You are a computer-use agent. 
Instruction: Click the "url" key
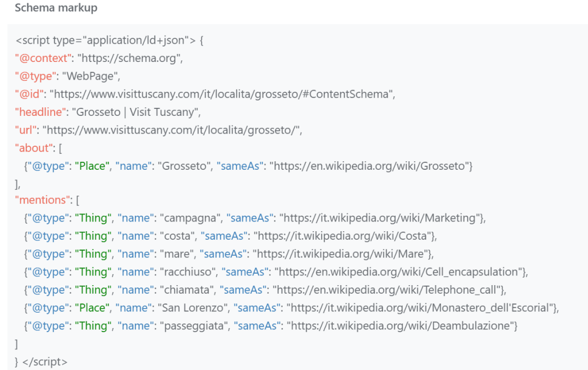(25, 130)
